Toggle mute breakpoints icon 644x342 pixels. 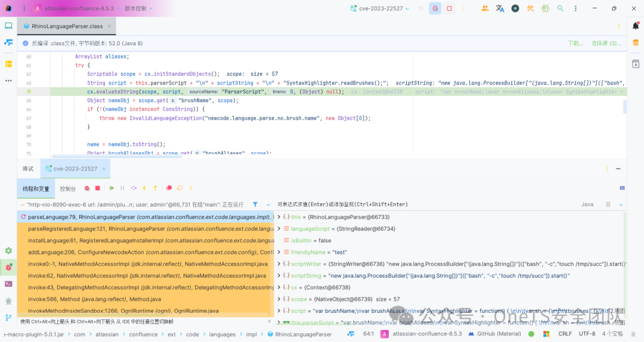(180, 188)
